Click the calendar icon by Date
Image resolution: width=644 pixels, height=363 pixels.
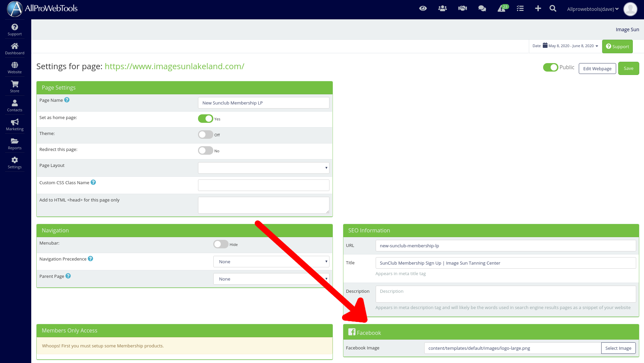[545, 45]
